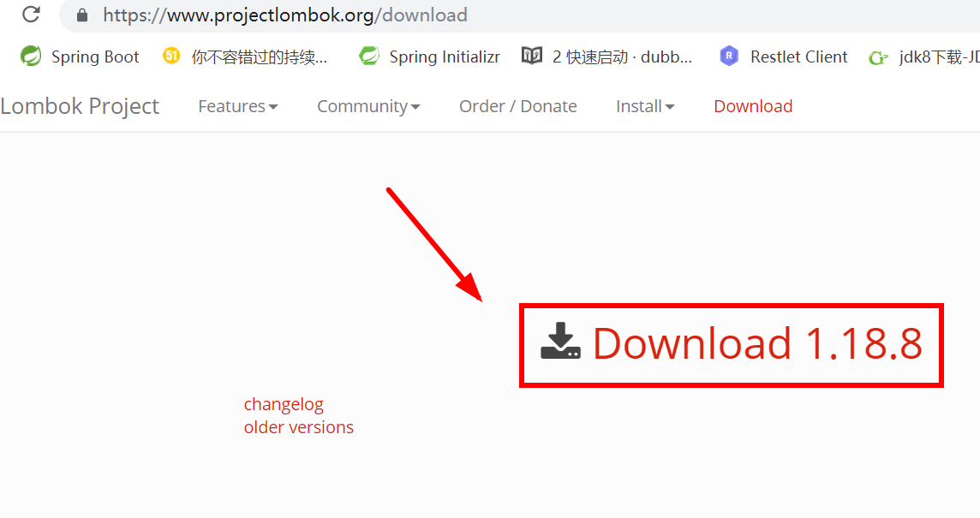980x518 pixels.
Task: Open the older versions link
Action: (x=299, y=427)
